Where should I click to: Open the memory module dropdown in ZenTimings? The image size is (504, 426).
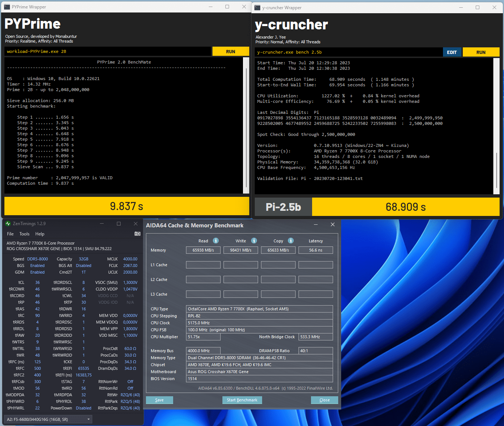[48, 419]
